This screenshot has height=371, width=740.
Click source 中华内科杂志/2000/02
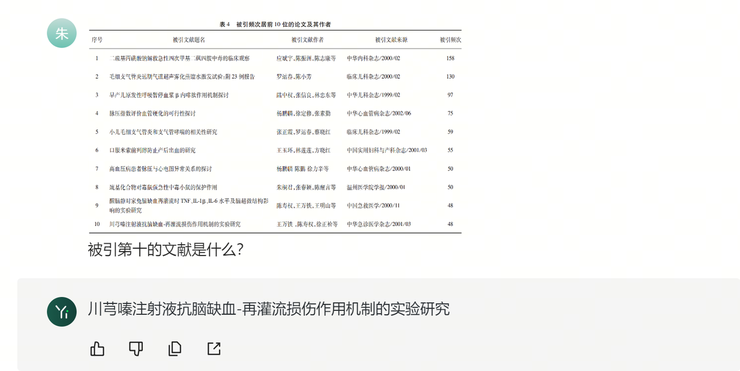[373, 58]
